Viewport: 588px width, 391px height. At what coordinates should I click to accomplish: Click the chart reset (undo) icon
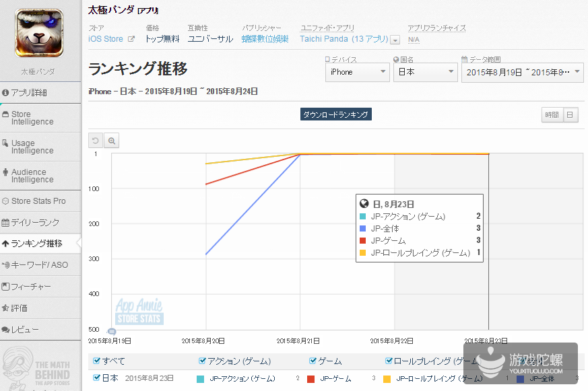point(96,141)
